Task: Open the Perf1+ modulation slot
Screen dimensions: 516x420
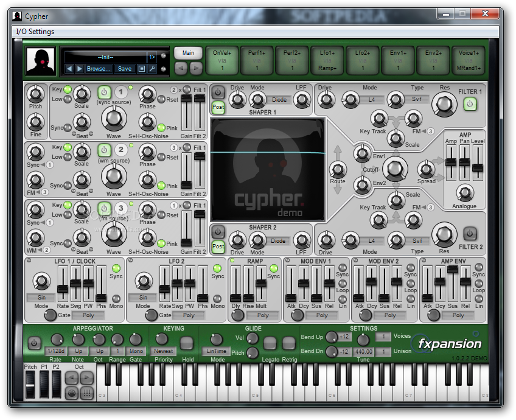Action: coord(257,60)
